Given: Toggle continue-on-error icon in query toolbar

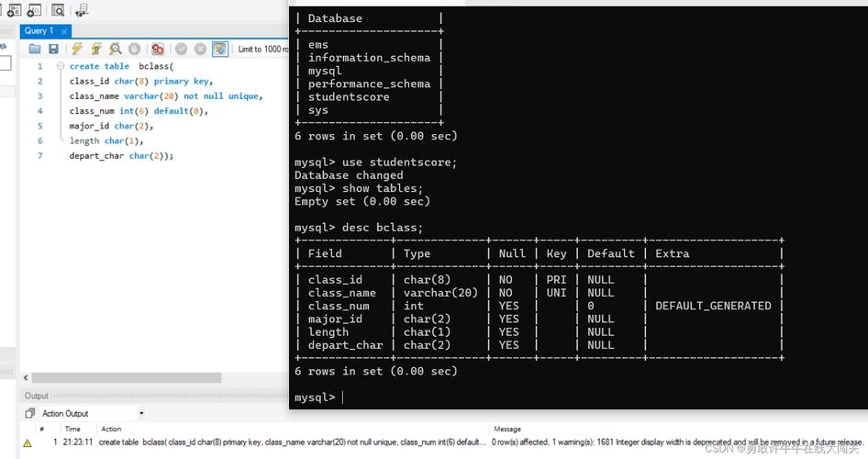Looking at the screenshot, I should coord(158,49).
